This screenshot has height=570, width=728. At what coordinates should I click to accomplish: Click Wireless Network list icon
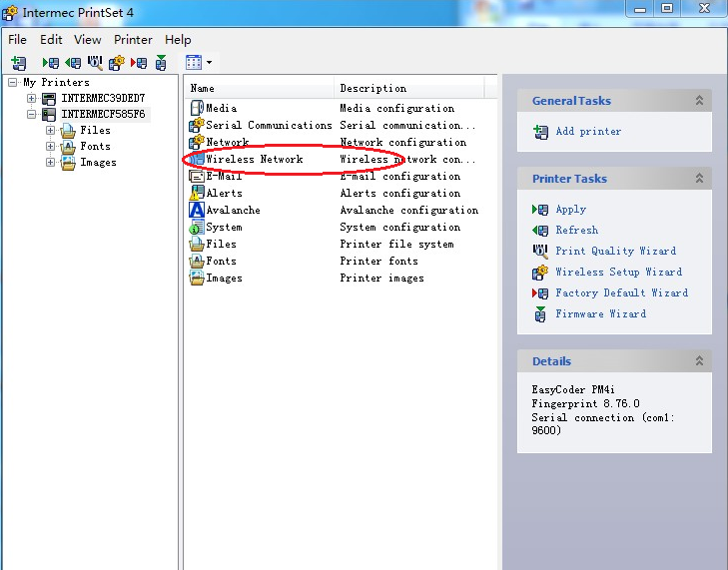197,159
